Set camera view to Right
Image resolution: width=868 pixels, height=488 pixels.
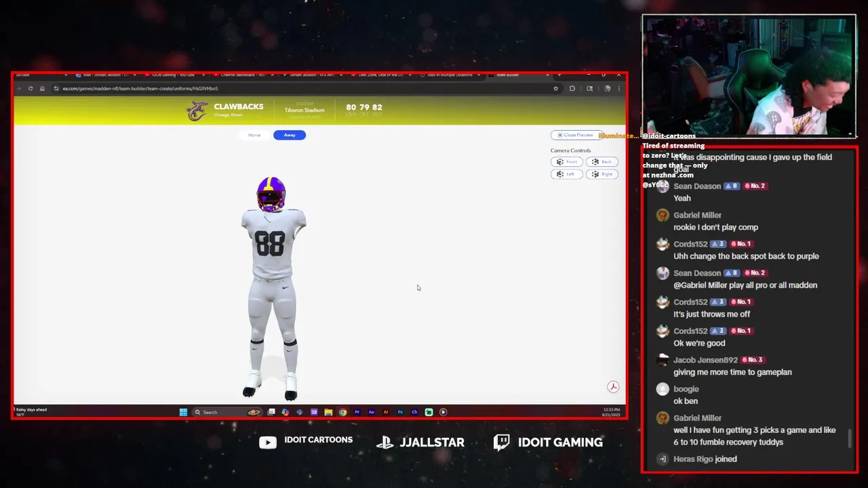(x=602, y=174)
